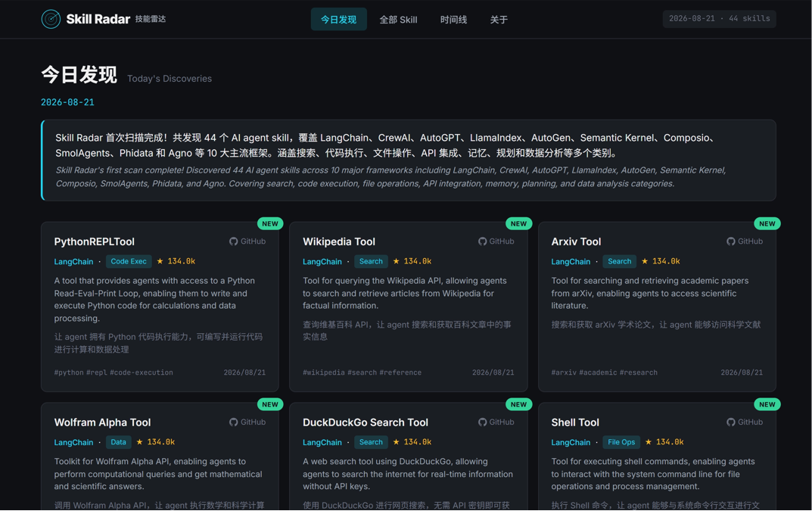Open LangChain link on PythonREPLTool card
Image resolution: width=812 pixels, height=511 pixels.
pyautogui.click(x=73, y=262)
